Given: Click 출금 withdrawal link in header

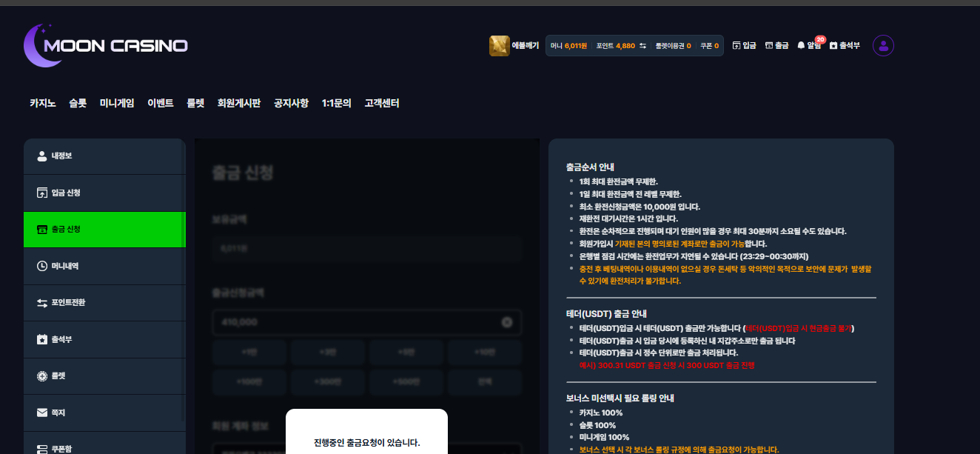Looking at the screenshot, I should tap(776, 46).
